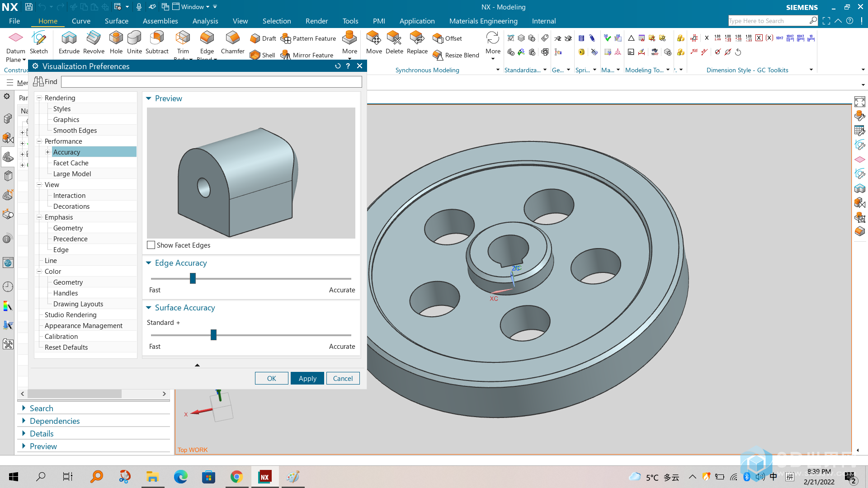Select the Revolve tool

[94, 43]
